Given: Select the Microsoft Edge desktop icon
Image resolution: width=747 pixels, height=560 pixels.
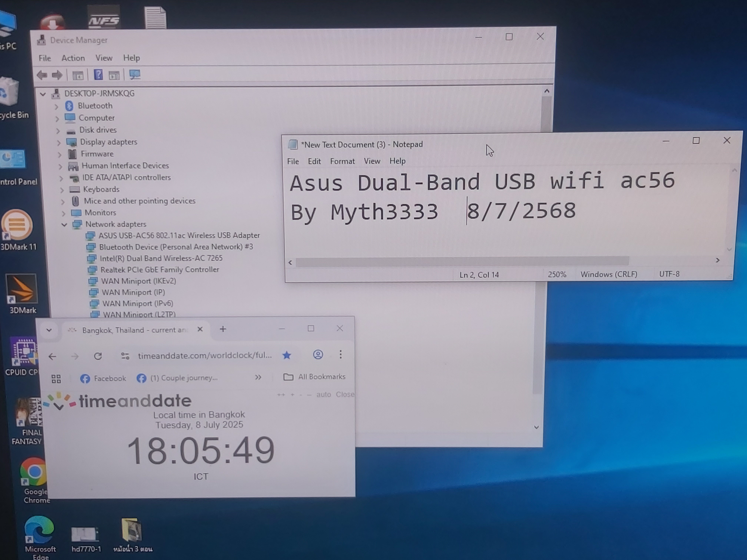Looking at the screenshot, I should pyautogui.click(x=40, y=537).
